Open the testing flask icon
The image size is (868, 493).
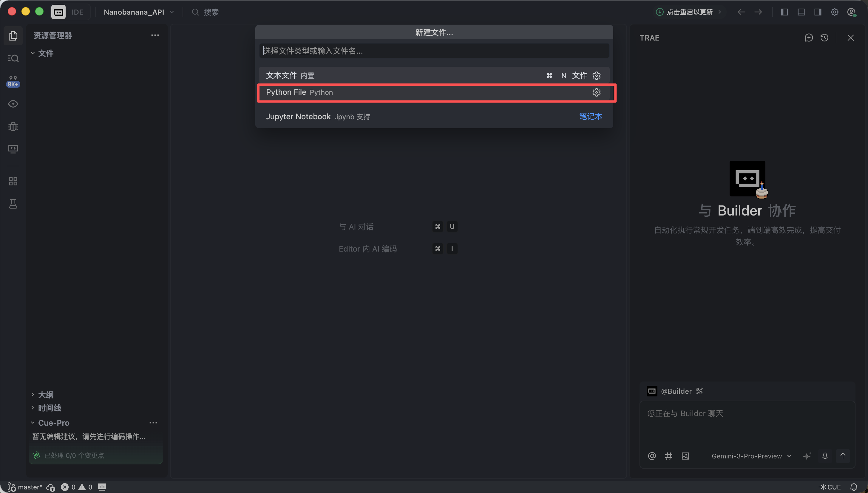[x=13, y=204]
